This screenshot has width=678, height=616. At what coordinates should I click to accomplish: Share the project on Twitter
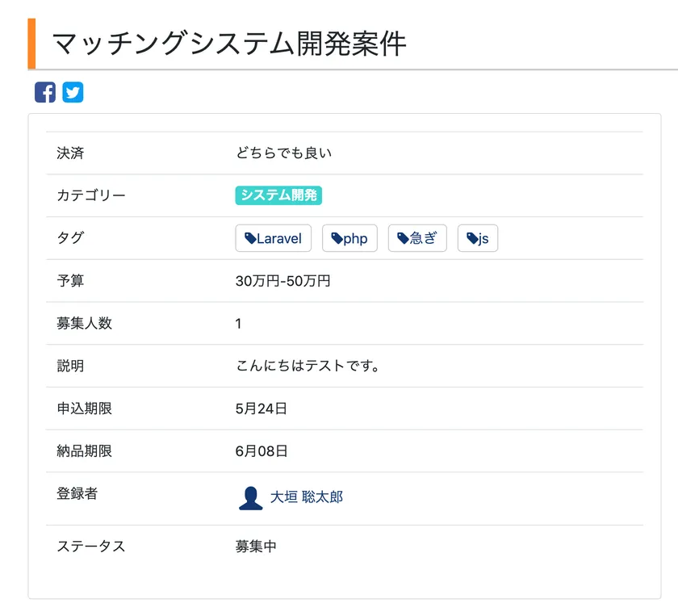click(73, 92)
